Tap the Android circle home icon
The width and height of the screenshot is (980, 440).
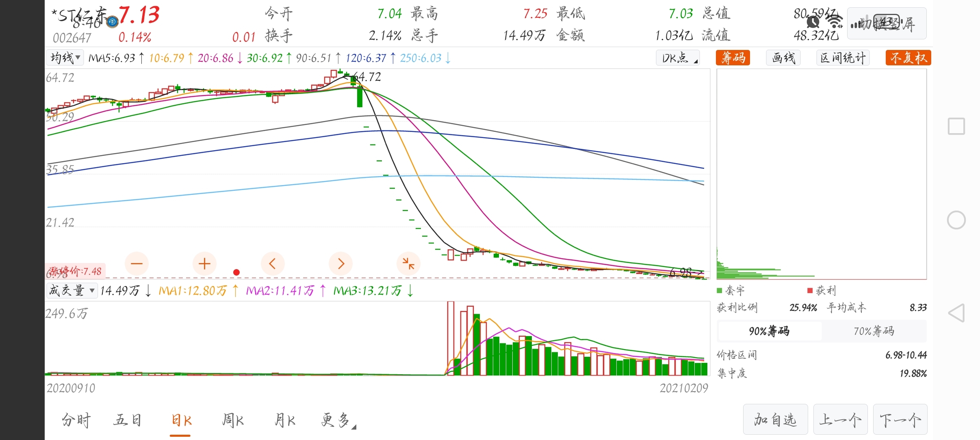coord(956,220)
